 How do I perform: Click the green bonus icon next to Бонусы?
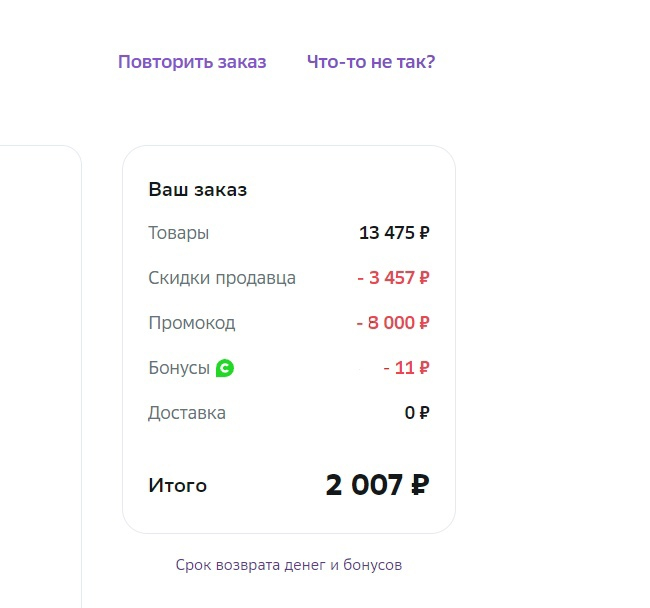[225, 368]
